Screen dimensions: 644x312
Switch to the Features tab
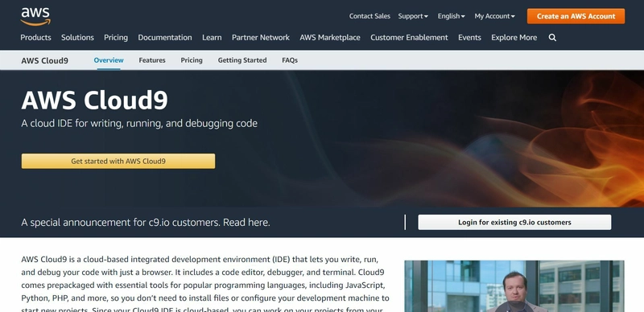pyautogui.click(x=152, y=60)
